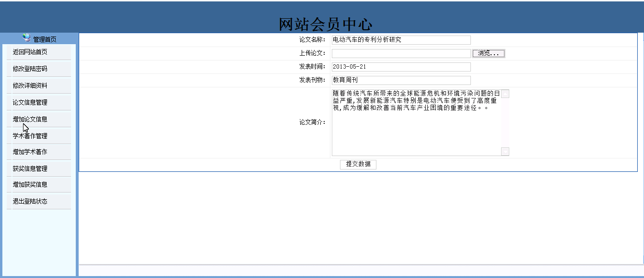Click the textarea scroll-up arrow
Image resolution: width=644 pixels, height=278 pixels.
coord(505,94)
